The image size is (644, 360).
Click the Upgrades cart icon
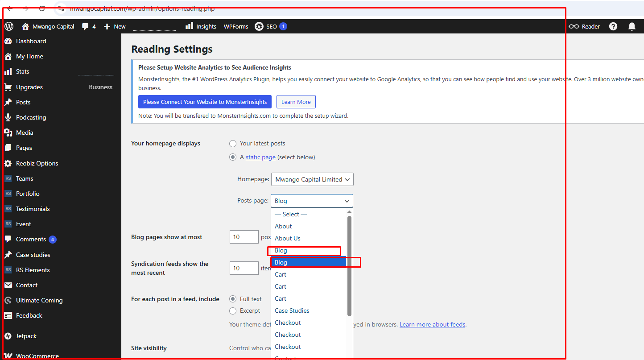tap(8, 87)
